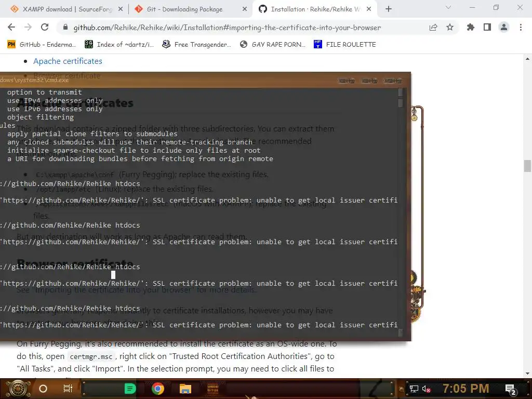Image resolution: width=532 pixels, height=399 pixels.
Task: Click the page scroll up arrow
Action: [x=527, y=59]
